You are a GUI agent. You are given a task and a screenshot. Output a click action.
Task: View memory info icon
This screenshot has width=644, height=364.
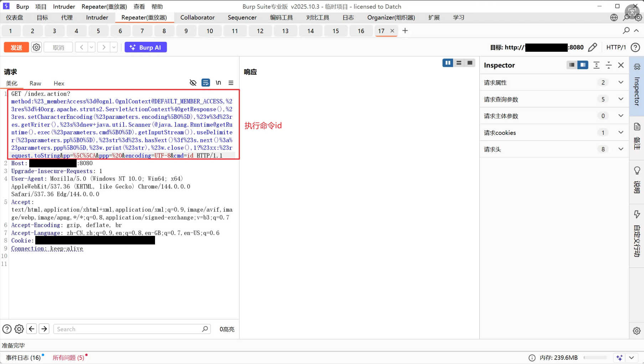tap(532, 358)
